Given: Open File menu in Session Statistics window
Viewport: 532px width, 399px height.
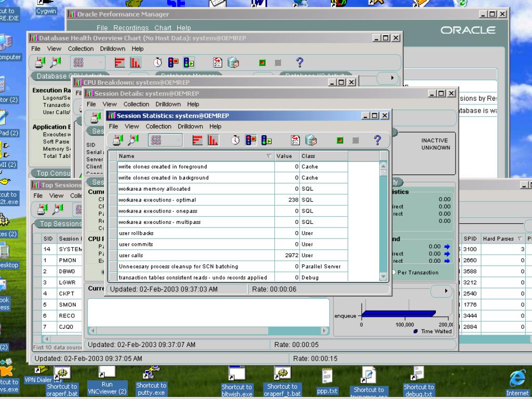Looking at the screenshot, I should pos(113,126).
